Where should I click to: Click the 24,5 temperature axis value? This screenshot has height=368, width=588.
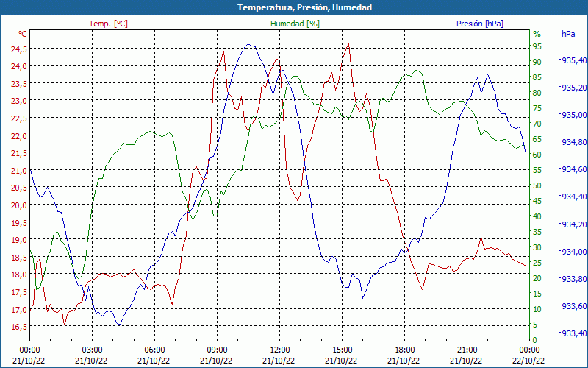tap(19, 49)
